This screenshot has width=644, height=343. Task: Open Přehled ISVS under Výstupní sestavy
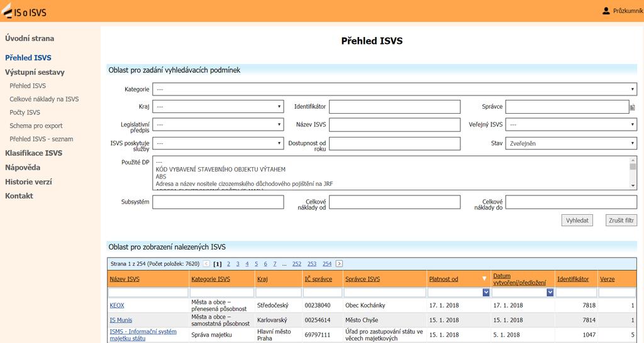click(x=28, y=85)
